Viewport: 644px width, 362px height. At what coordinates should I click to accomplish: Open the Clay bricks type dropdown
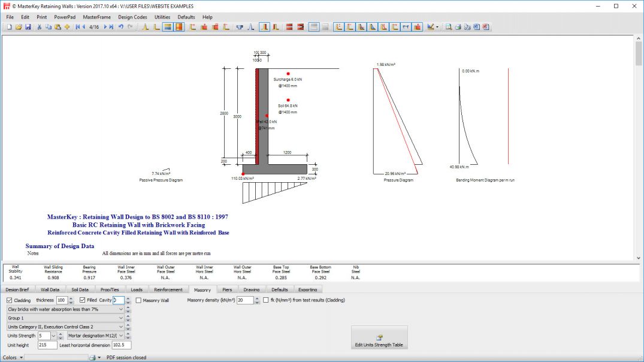(65, 309)
